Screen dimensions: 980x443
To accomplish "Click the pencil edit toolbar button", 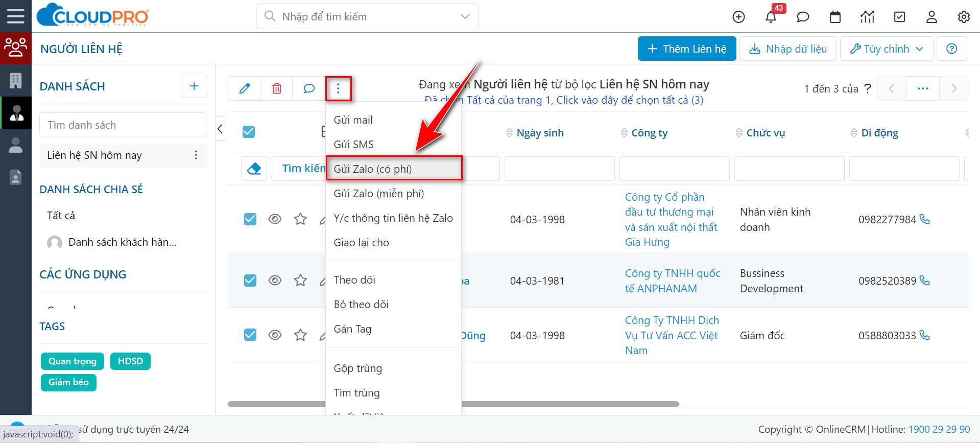I will [x=245, y=88].
